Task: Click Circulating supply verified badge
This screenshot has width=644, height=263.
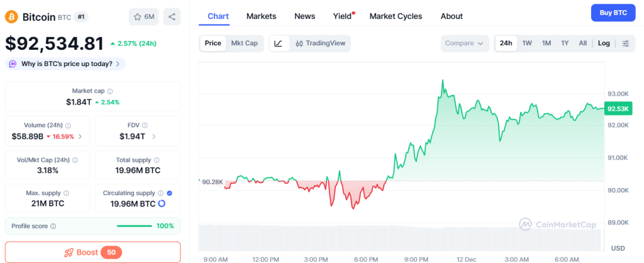Action: tap(169, 193)
